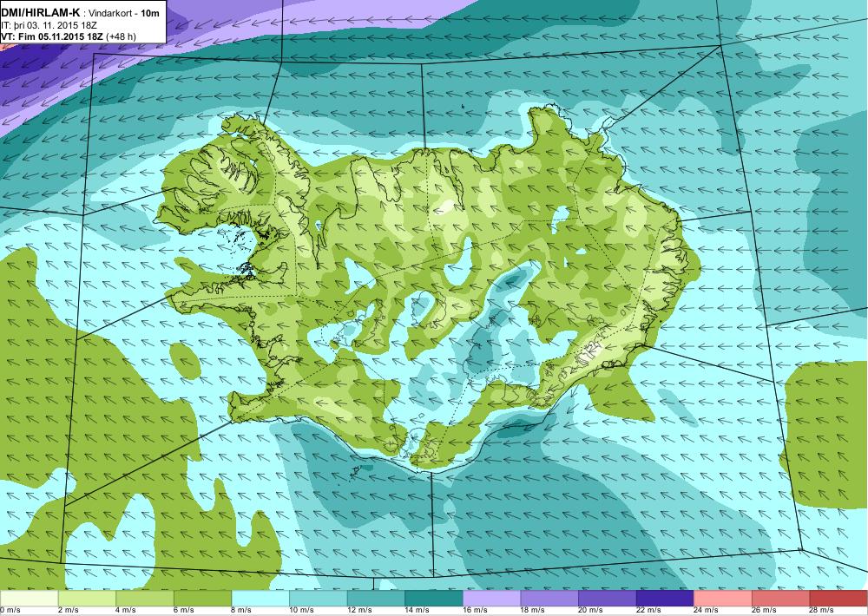Viewport: 868px width, 616px height.
Task: Click the salmon 26–28 m/s legend swatch
Action: click(781, 599)
